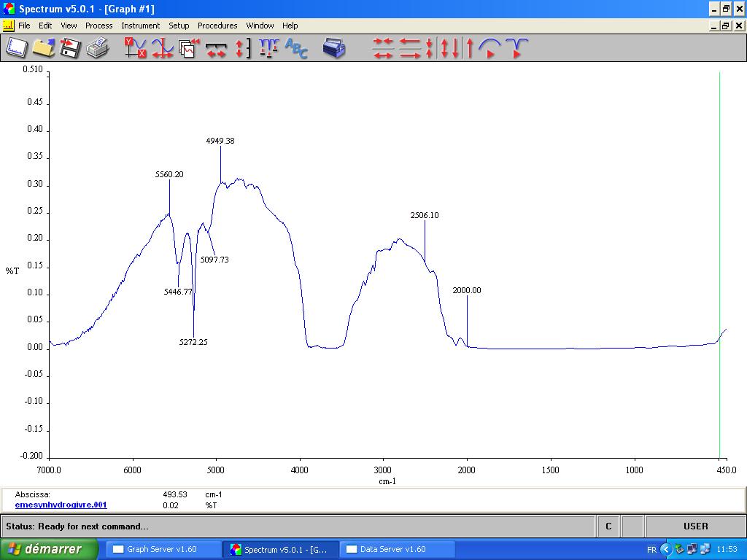Click the peak labeling icon
Screen dimensions: 747x560
(268, 48)
